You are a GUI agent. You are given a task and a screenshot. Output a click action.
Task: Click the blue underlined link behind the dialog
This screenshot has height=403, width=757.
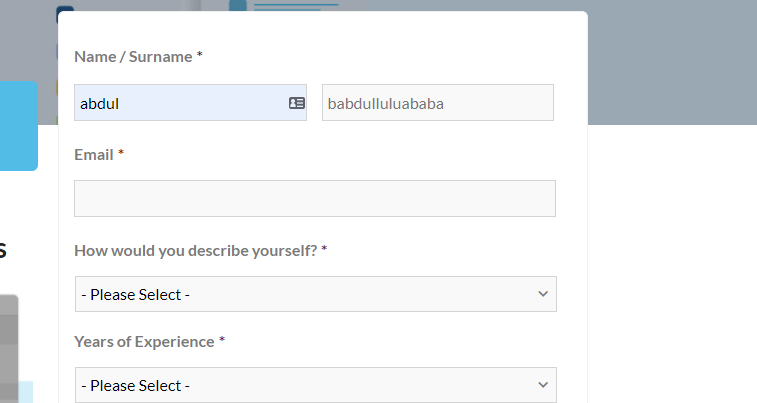[x=296, y=6]
